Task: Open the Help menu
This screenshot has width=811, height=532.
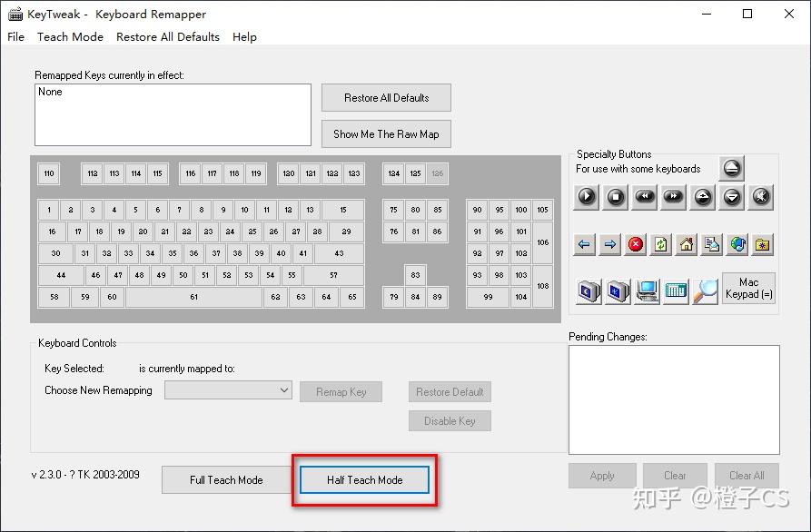Action: [244, 36]
